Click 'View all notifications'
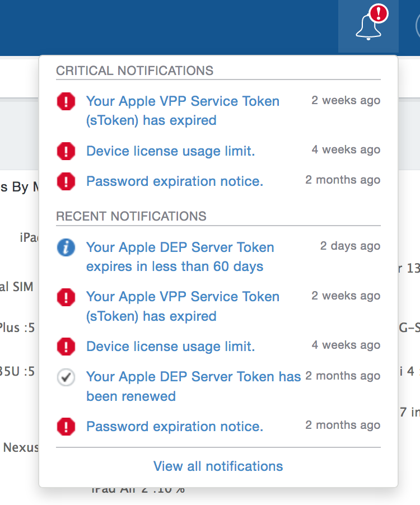The width and height of the screenshot is (420, 505). click(x=218, y=466)
